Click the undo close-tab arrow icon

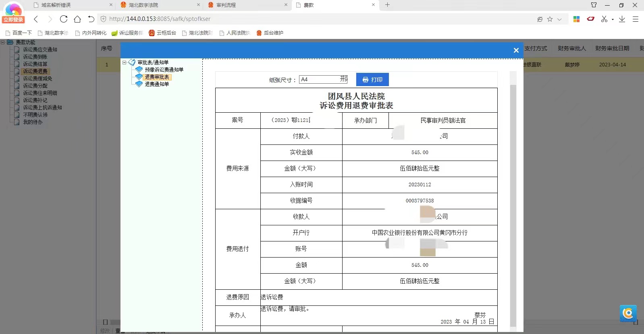[x=91, y=19]
